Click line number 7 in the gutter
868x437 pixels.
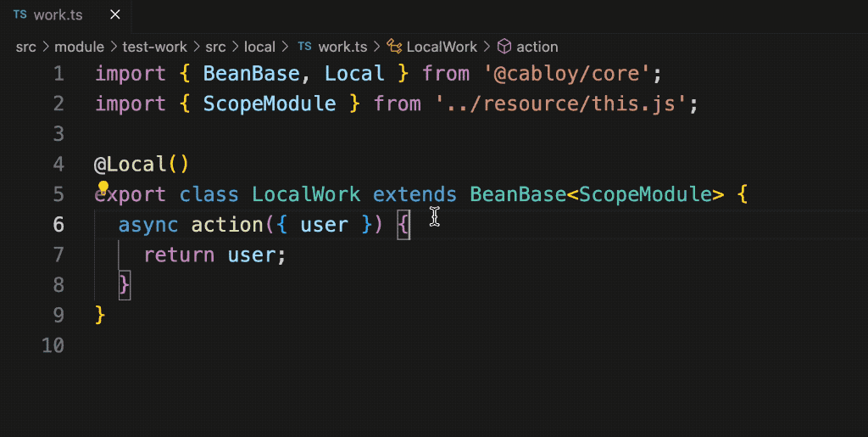[x=58, y=255]
